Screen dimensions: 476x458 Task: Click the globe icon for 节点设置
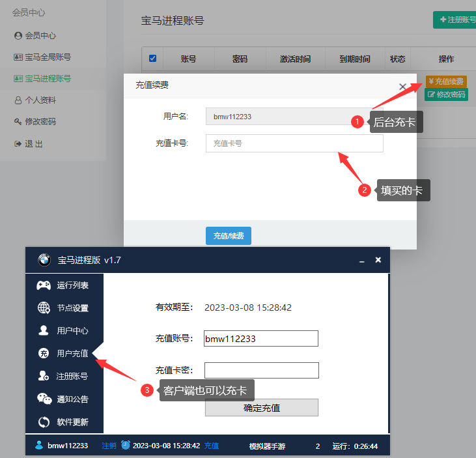44,308
